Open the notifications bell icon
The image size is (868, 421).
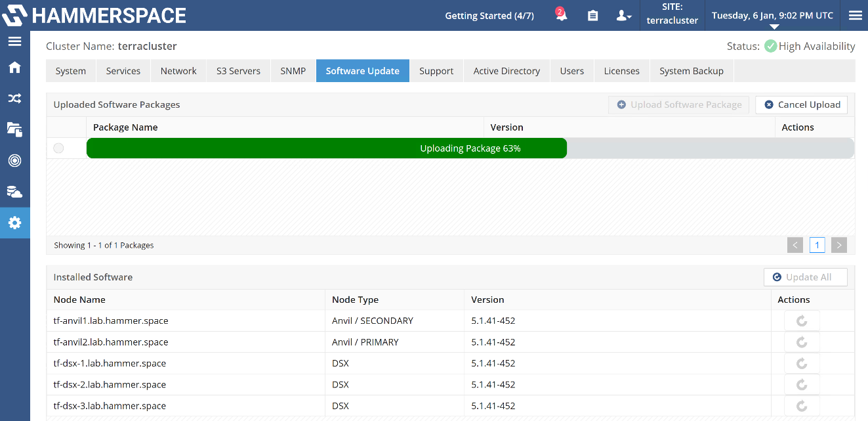(x=561, y=15)
